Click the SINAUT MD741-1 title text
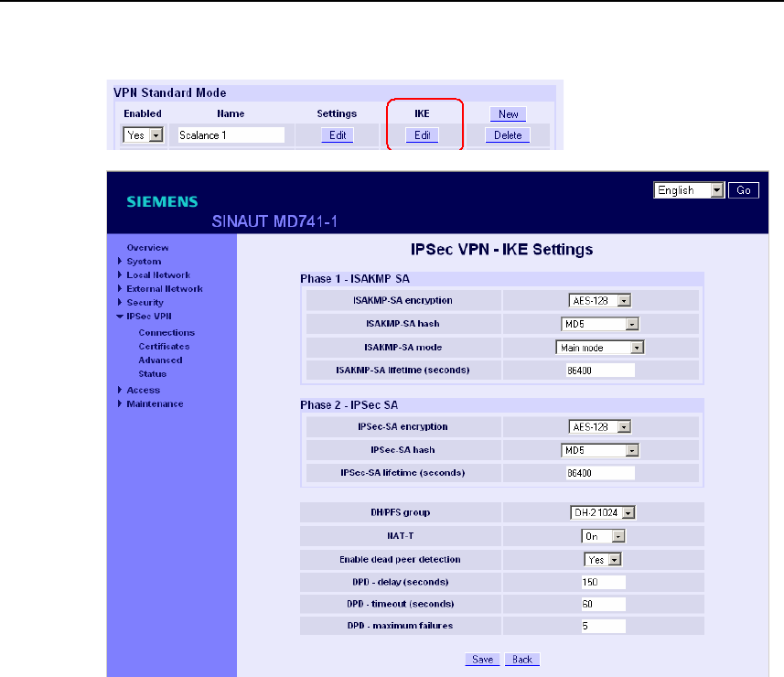The image size is (784, 677). coord(274,221)
